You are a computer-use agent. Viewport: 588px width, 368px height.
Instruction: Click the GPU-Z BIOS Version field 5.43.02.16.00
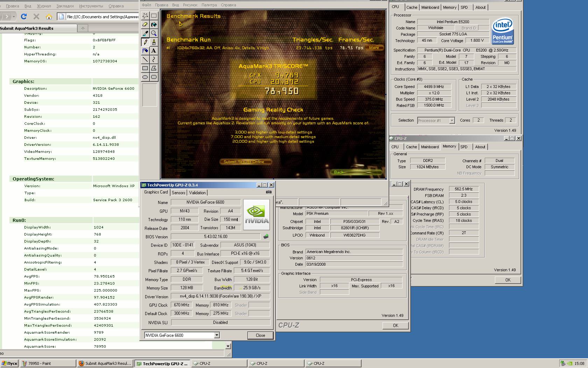click(x=216, y=237)
